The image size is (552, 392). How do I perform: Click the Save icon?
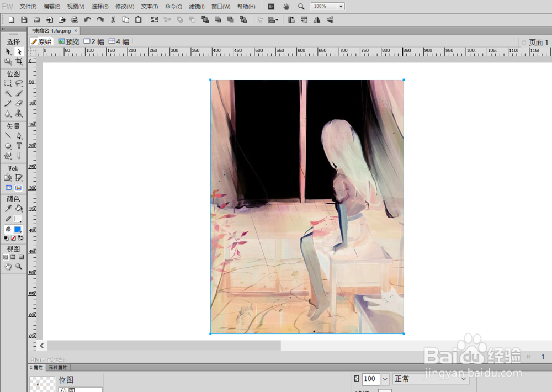click(24, 20)
